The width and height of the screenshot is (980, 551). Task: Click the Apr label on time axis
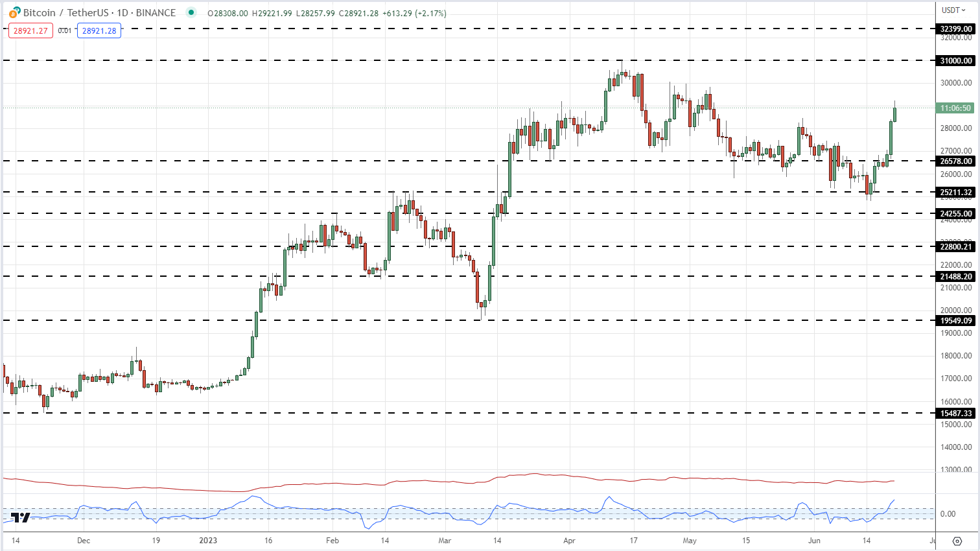click(569, 540)
